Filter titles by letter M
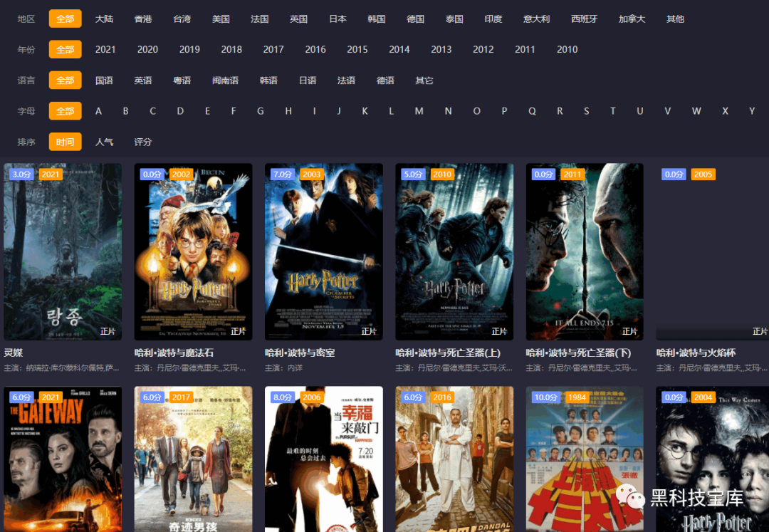Image resolution: width=769 pixels, height=532 pixels. [419, 111]
